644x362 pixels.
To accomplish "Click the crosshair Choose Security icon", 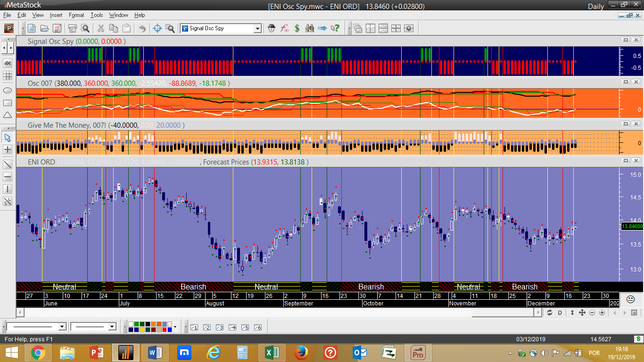I will pos(157,28).
